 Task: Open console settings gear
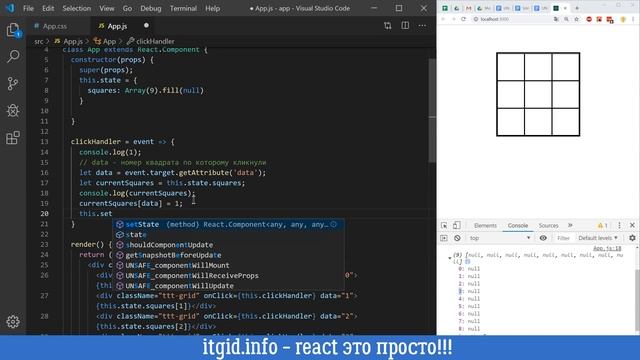(x=632, y=238)
